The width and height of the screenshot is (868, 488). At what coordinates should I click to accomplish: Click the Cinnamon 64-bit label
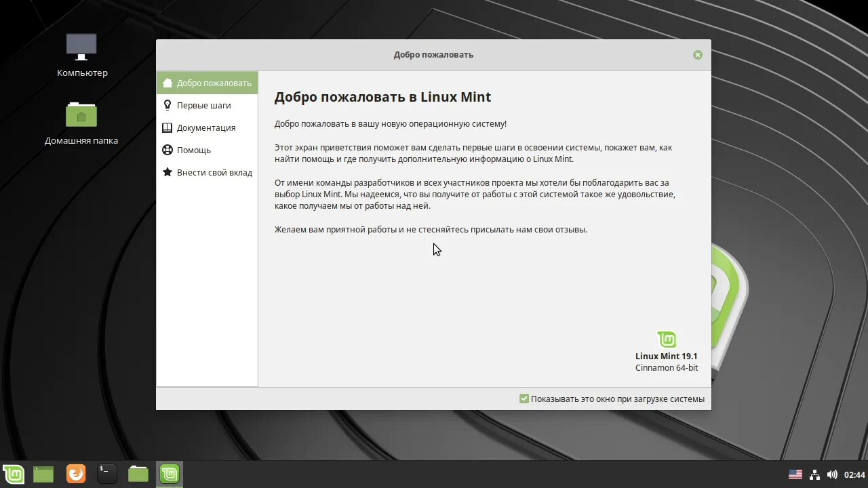click(666, 367)
